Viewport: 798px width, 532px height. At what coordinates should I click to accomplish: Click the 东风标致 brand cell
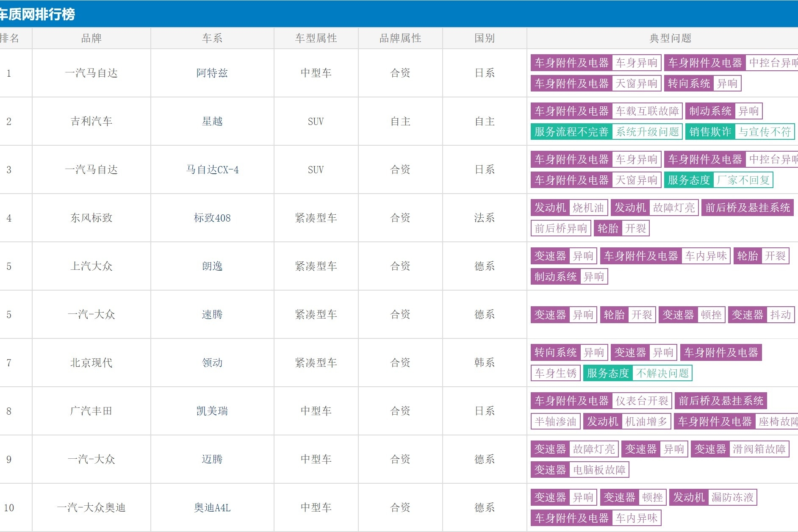point(91,218)
